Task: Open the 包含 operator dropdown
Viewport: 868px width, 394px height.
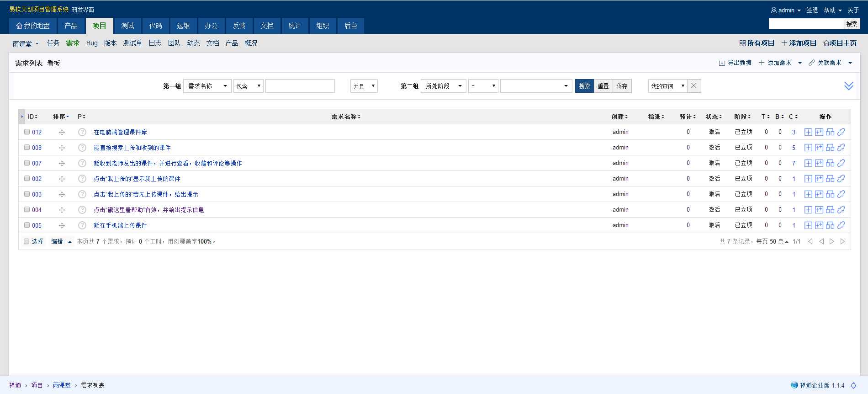Action: (249, 86)
